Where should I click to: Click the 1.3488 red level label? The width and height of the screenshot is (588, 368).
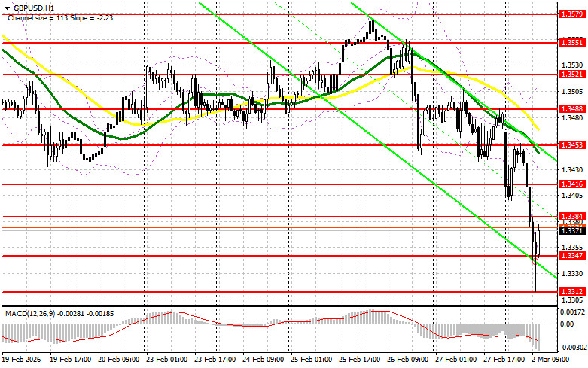[571, 108]
